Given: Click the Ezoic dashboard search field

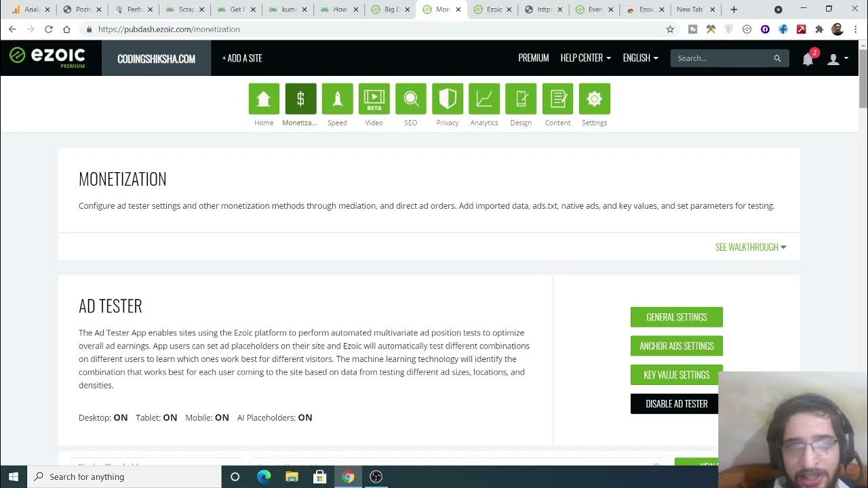Looking at the screenshot, I should point(723,58).
